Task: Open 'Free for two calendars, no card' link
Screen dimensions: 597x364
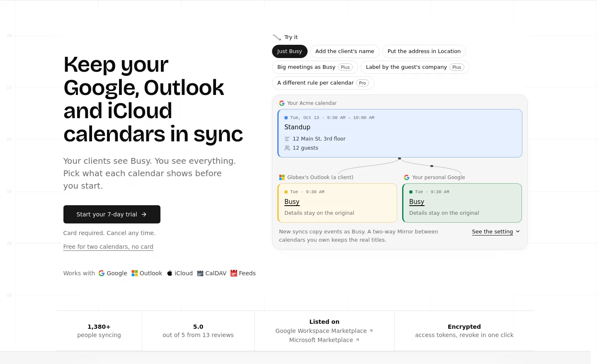Action: [108, 247]
